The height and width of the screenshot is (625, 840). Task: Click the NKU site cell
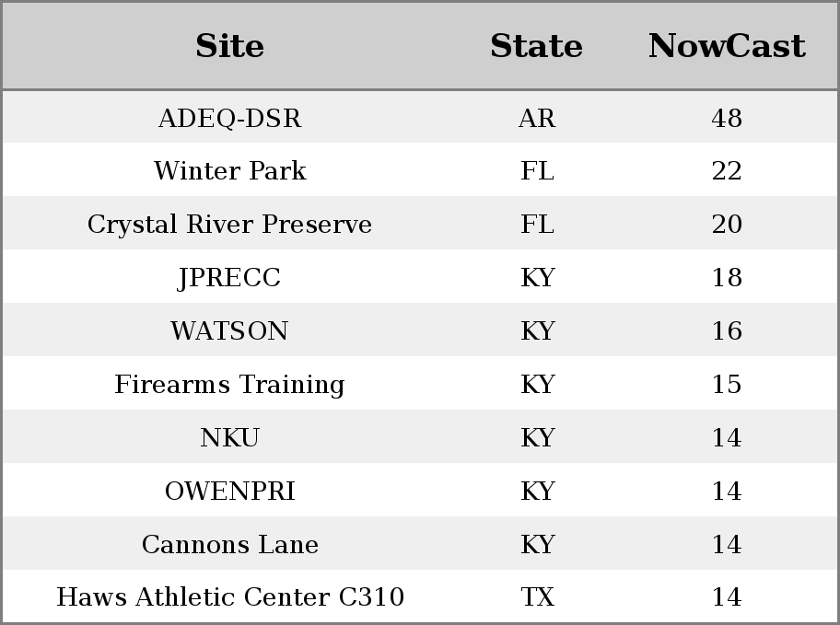(229, 437)
